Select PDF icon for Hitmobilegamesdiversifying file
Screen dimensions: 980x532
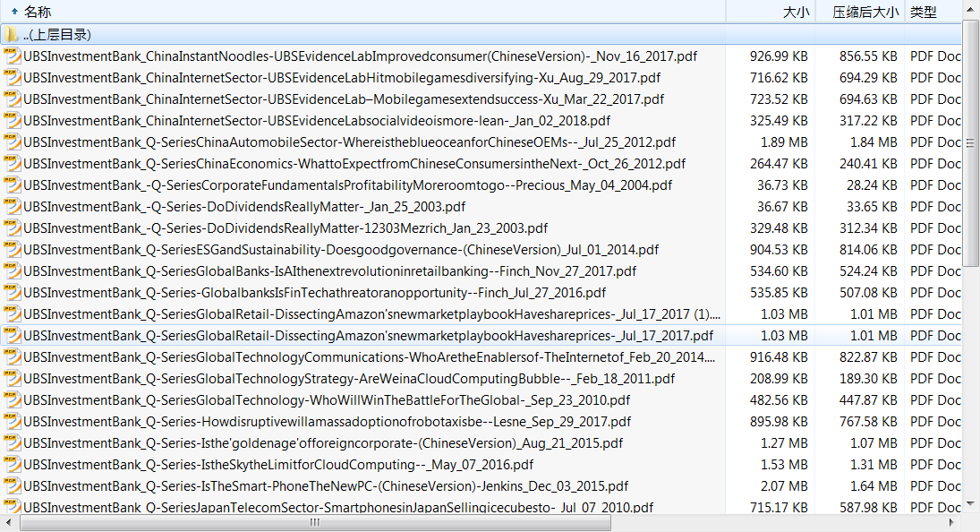(x=13, y=78)
